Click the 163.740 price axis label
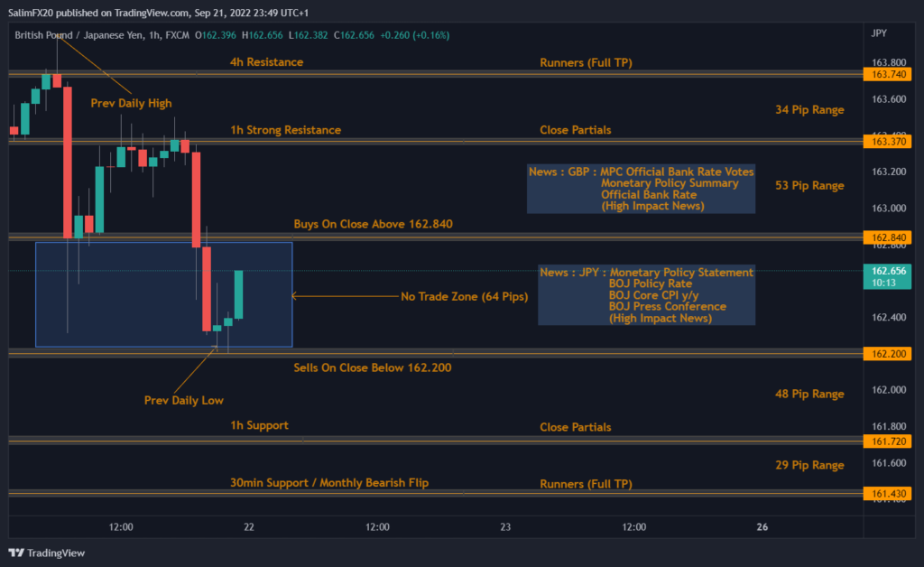924x567 pixels. point(887,74)
